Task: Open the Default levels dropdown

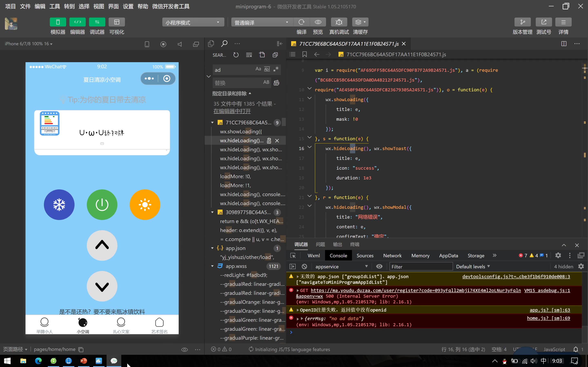Action: click(473, 266)
